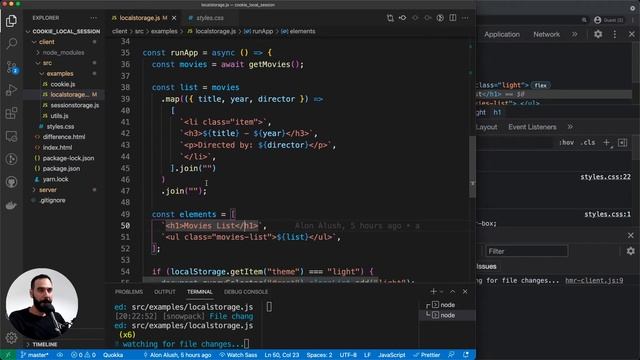
Task: Open editor More Actions ellipsis
Action: (465, 18)
